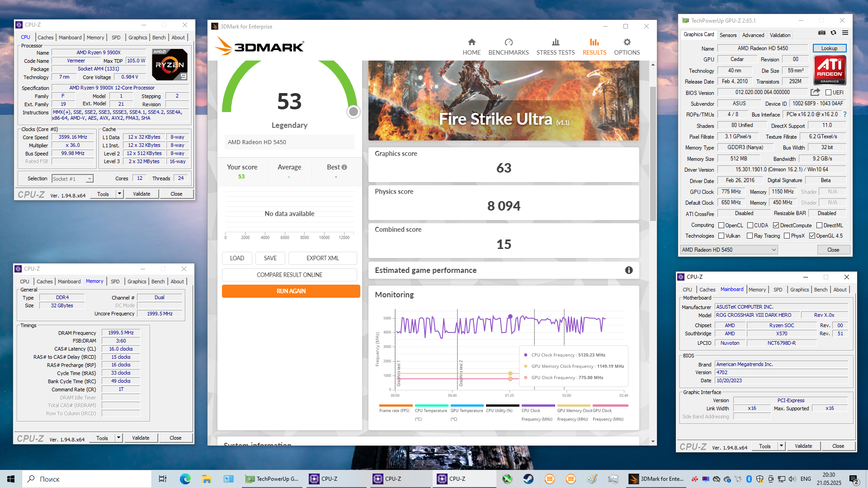
Task: Toggle the PhysX checkbox in GPU-Z
Action: pos(787,236)
